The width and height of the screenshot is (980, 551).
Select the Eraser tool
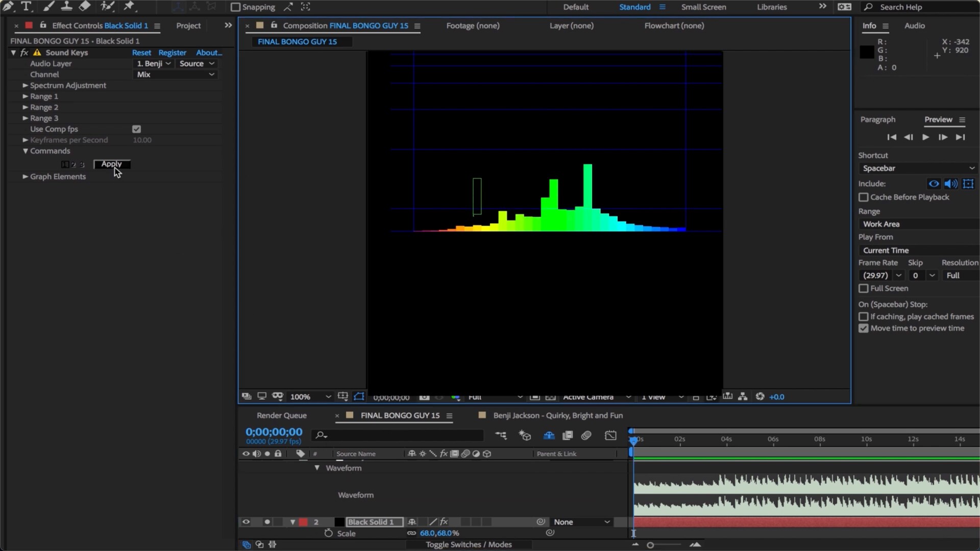[x=85, y=7]
